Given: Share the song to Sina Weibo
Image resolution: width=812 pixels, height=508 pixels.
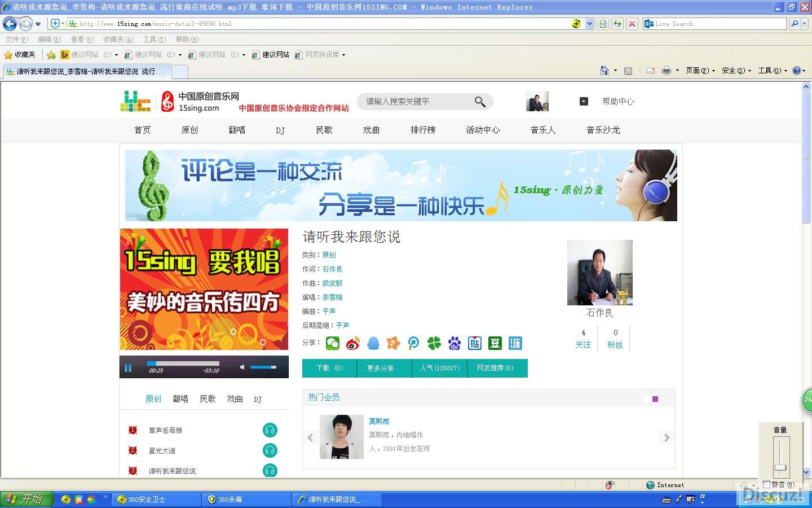Looking at the screenshot, I should pos(353,343).
